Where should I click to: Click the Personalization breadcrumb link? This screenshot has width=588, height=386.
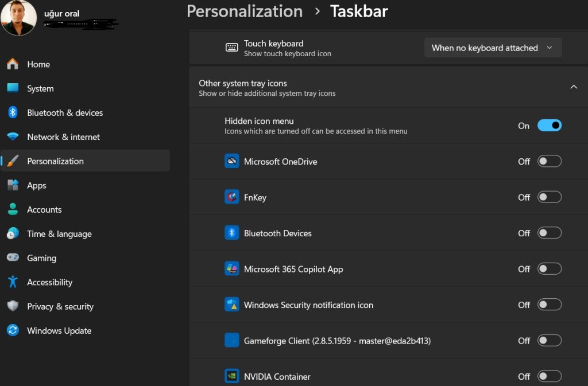click(244, 11)
